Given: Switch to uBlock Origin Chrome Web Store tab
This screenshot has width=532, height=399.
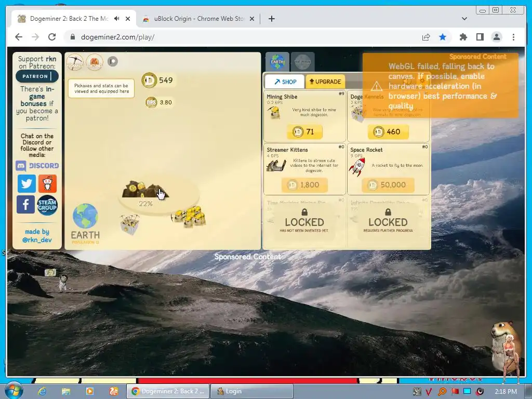Looking at the screenshot, I should 198,19.
